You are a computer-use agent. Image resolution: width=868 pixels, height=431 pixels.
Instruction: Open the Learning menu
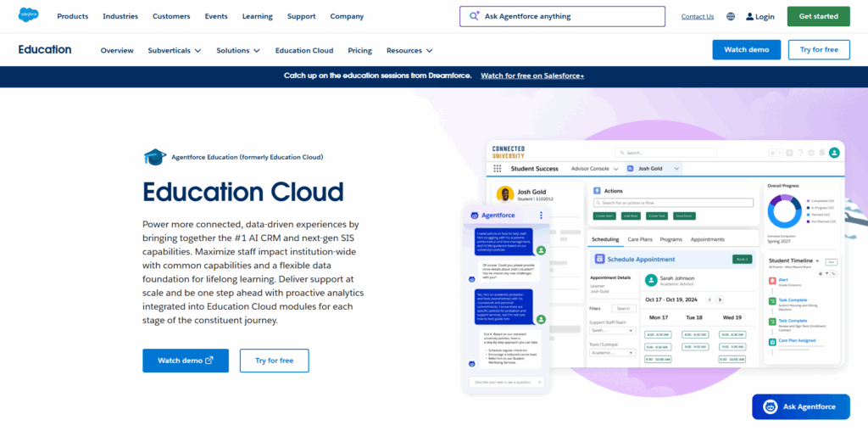(258, 17)
